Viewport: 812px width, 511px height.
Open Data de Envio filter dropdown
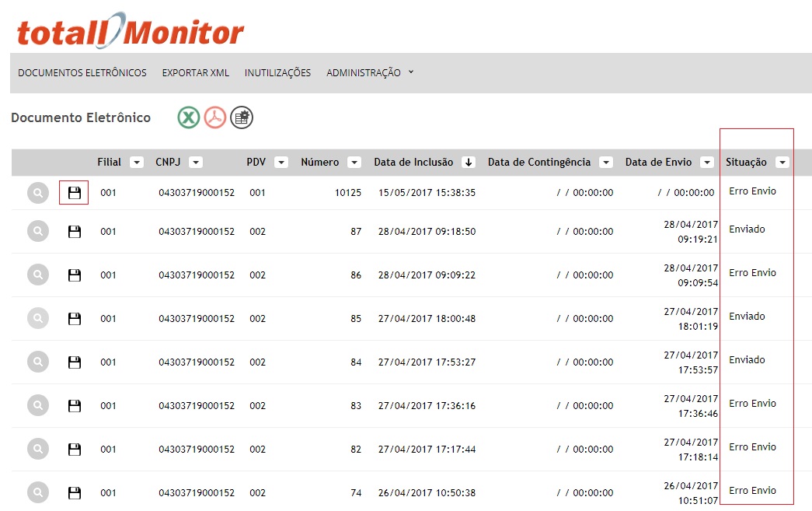point(707,163)
